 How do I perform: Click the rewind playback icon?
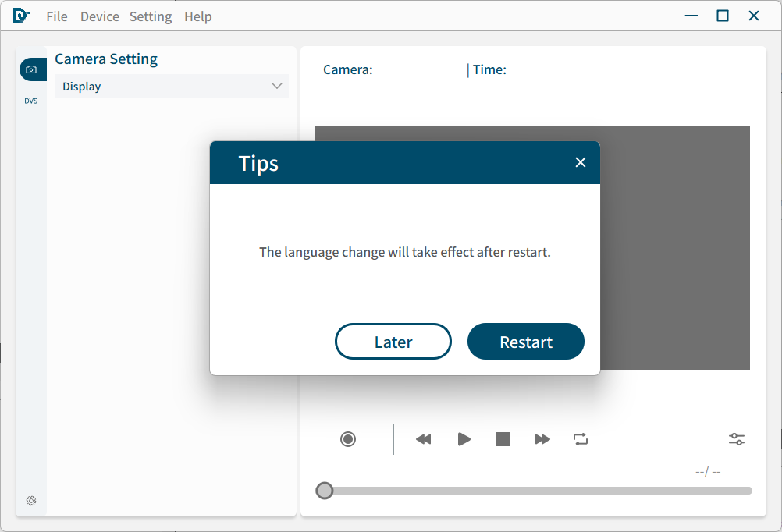coord(423,439)
